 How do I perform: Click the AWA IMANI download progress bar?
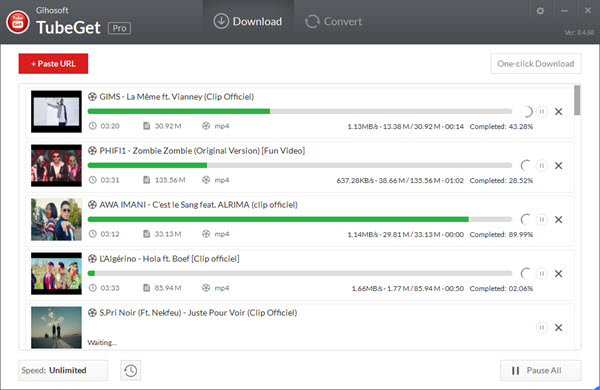[x=300, y=219]
